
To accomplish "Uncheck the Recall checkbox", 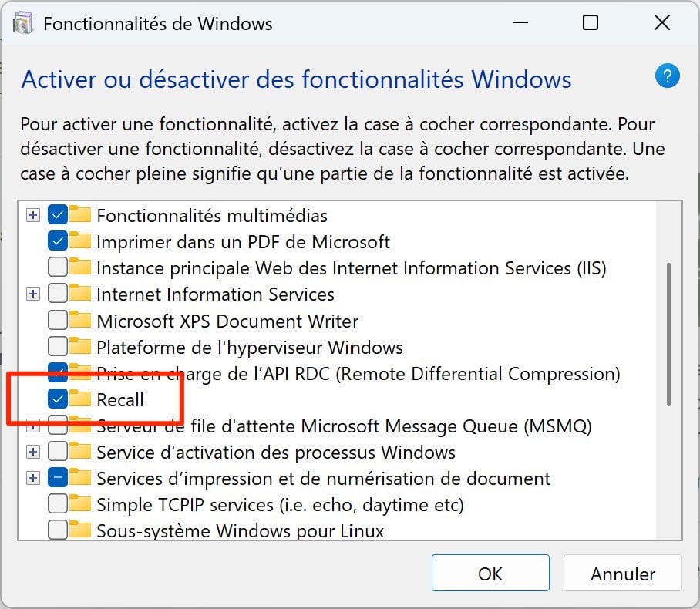I will coord(57,399).
